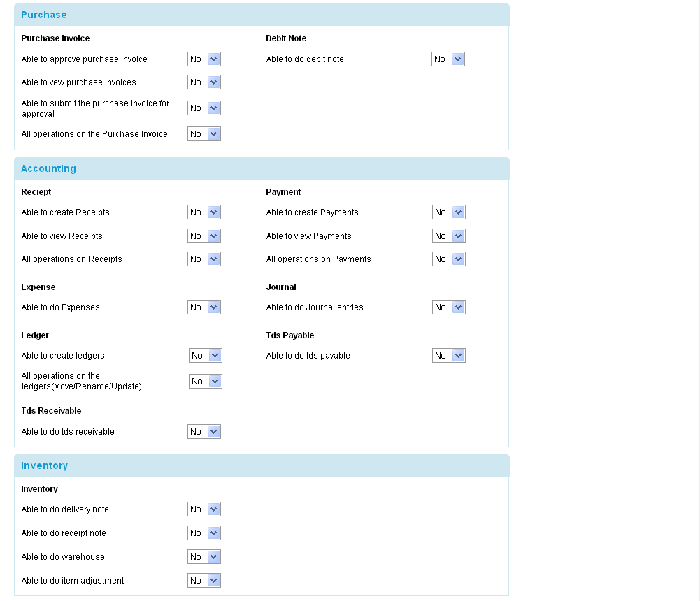Open the 'Able to do delivery note' dropdown
700x601 pixels.
coord(203,509)
